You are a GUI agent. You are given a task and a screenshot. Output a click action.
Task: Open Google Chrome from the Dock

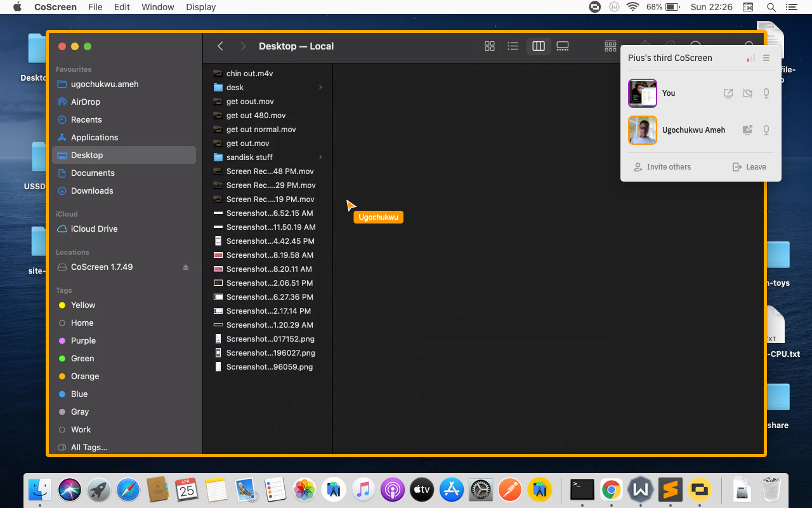point(611,490)
